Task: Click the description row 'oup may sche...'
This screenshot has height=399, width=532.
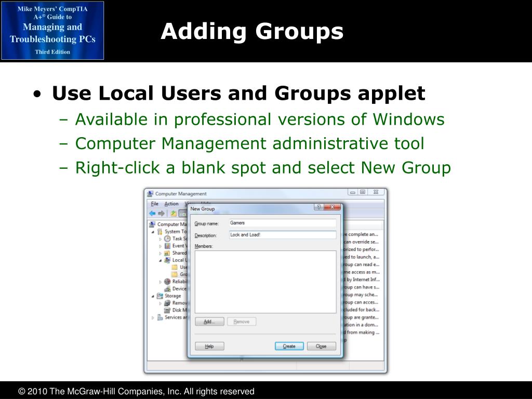Action: coord(362,295)
